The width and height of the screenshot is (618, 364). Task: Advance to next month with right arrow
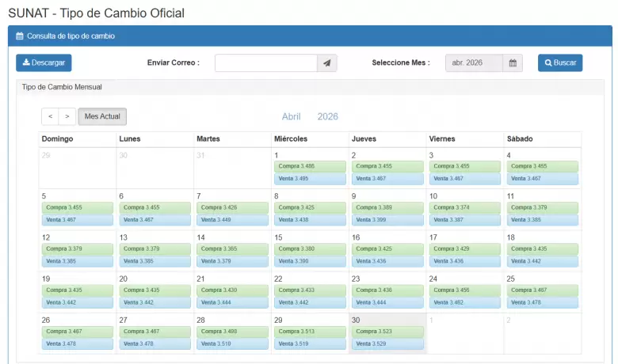[67, 116]
